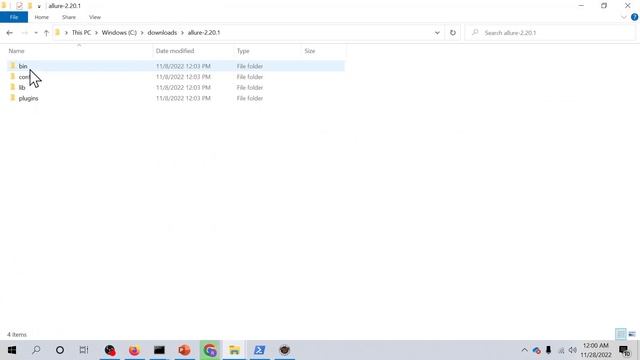Viewport: 640px width, 360px height.
Task: Open File Explorer from taskbar
Action: pyautogui.click(x=234, y=350)
